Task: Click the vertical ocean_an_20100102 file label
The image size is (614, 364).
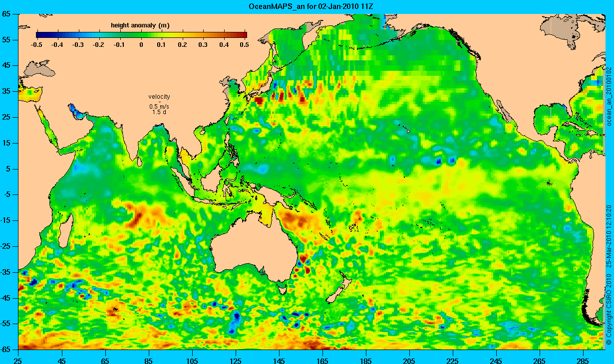Action: tap(609, 95)
